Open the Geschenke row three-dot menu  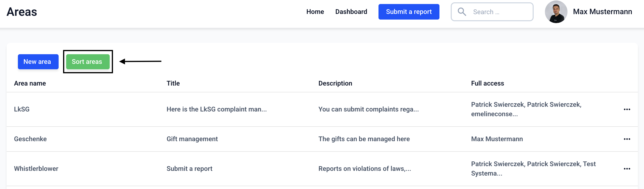[x=627, y=139]
